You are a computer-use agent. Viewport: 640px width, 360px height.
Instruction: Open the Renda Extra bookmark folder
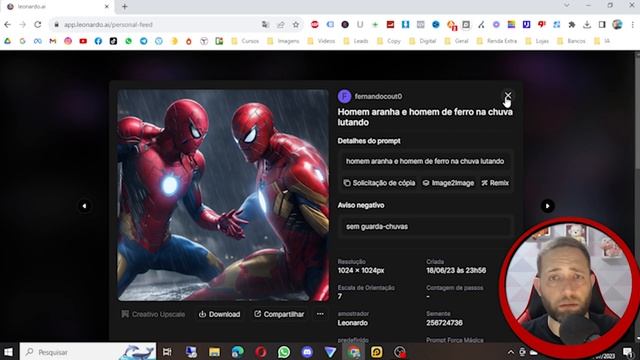coord(497,41)
